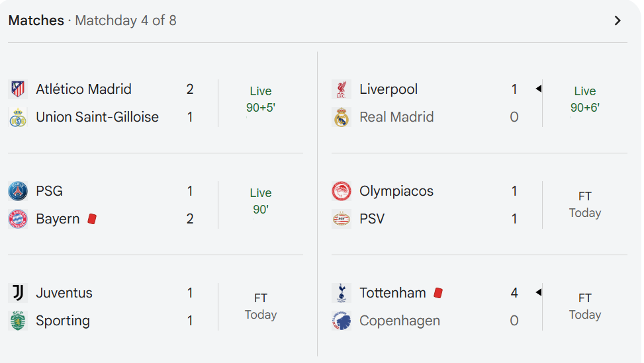Image resolution: width=644 pixels, height=363 pixels.
Task: Select the Juventus vs Sporting FT result
Action: coord(261,306)
